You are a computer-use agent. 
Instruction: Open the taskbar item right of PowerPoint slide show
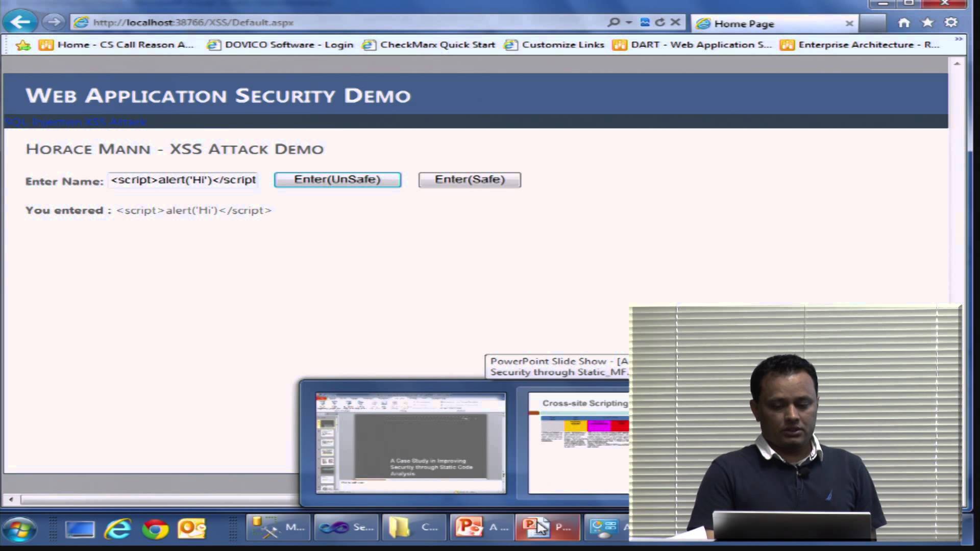[607, 528]
